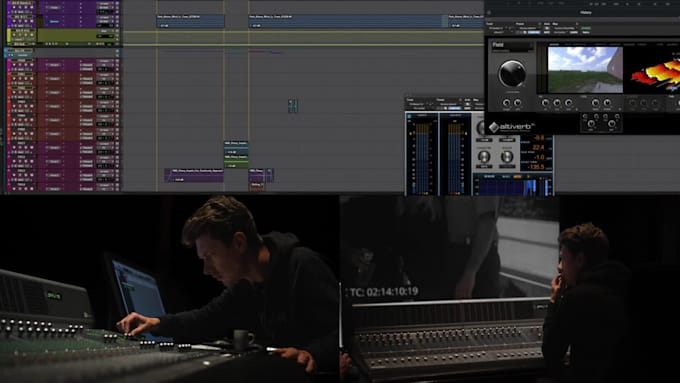
Task: Select the orange histogram tab in limiter
Action: [x=517, y=177]
